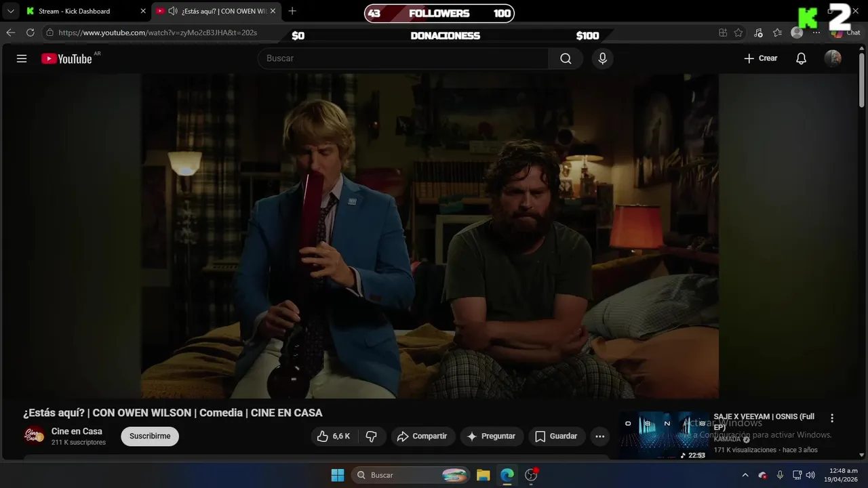This screenshot has height=488, width=868.
Task: Open the YouTube hamburger guide menu
Action: pyautogui.click(x=22, y=58)
